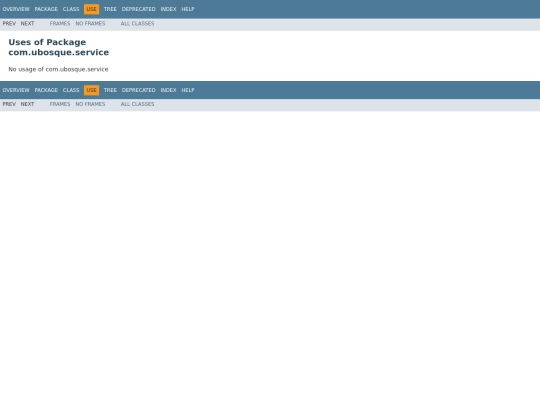Click Next in the top sub-navigation
Image resolution: width=540 pixels, height=405 pixels.
[x=27, y=23]
